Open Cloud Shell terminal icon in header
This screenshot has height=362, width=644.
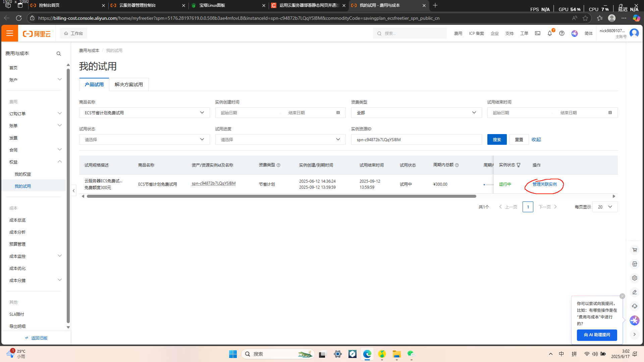point(538,33)
